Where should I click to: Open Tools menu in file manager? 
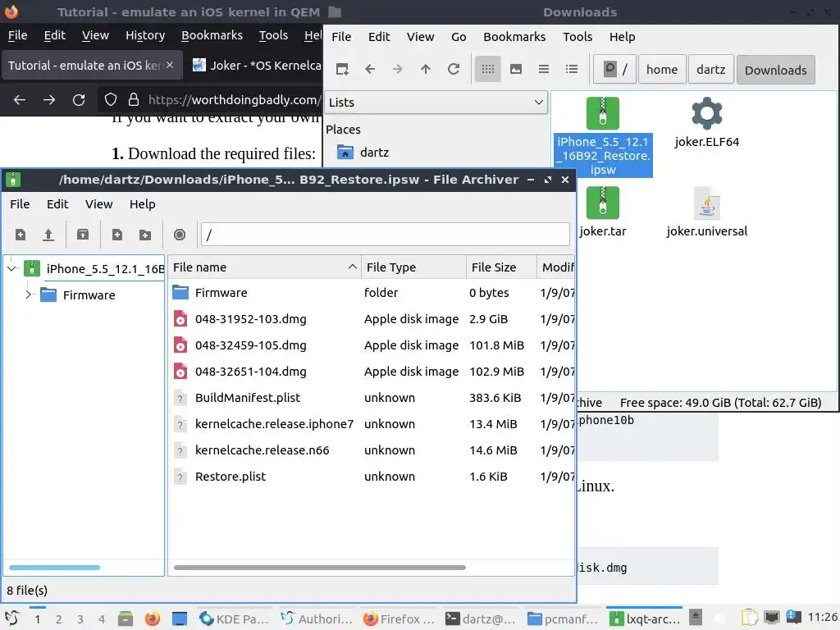[x=577, y=37]
